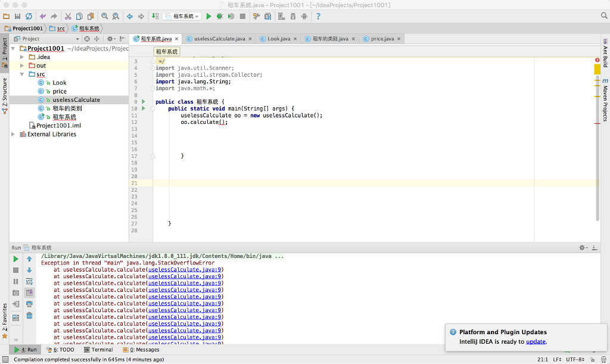Viewport: 610px width, 364px height.
Task: Click first uselessCalculate.java:9 stack trace link
Action: tap(185, 269)
